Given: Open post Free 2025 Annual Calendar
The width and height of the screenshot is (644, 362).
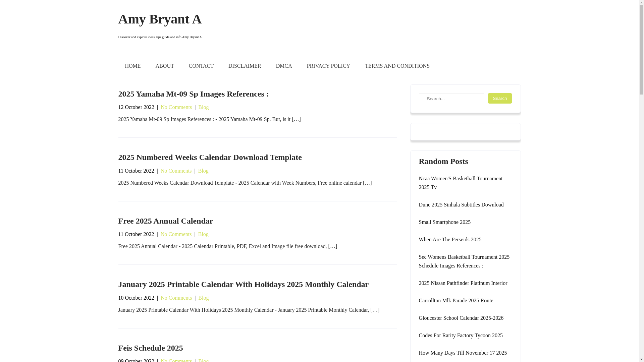Looking at the screenshot, I should (x=165, y=221).
